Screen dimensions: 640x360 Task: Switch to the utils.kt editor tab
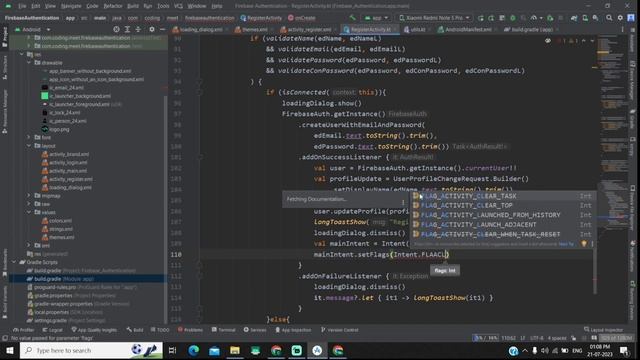[417, 29]
